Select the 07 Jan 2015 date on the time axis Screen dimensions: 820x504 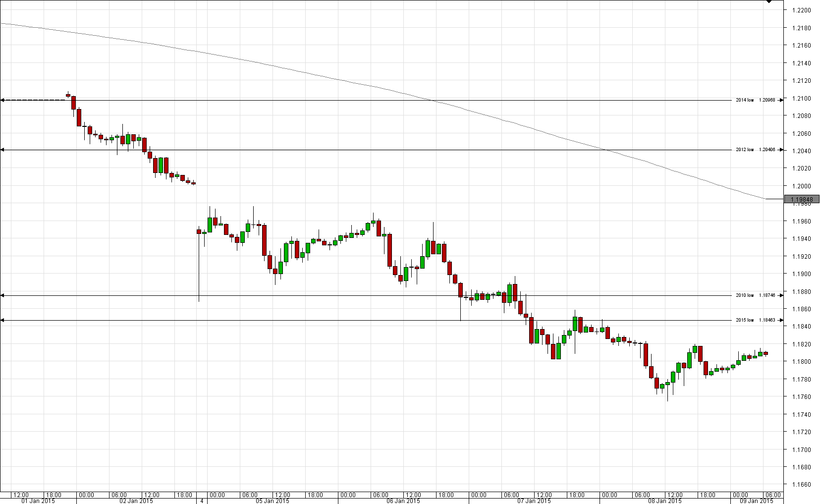tap(534, 501)
